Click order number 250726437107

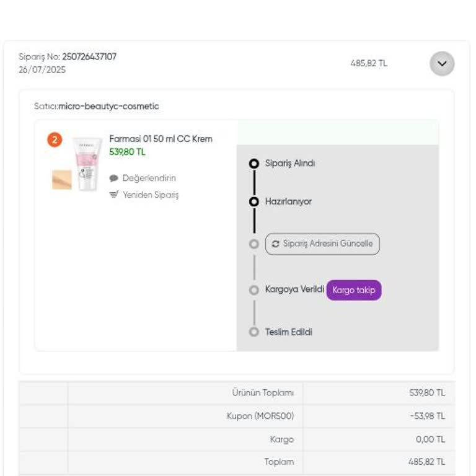coord(89,57)
